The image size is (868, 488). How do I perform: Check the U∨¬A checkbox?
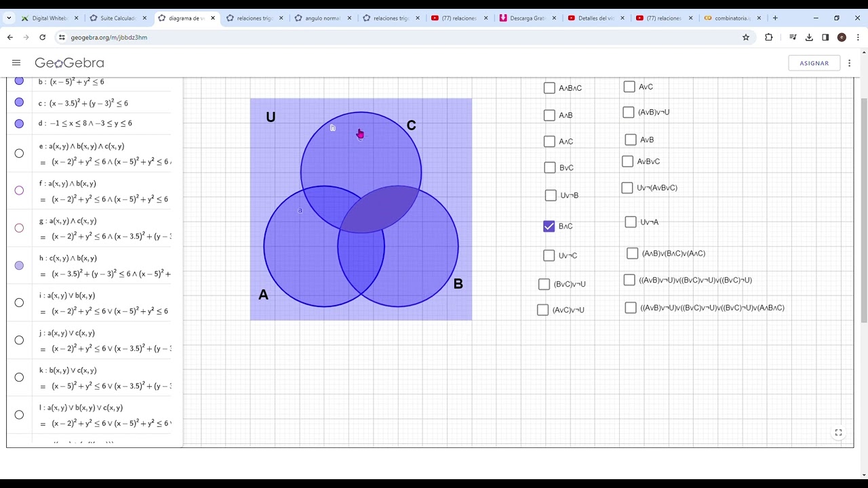click(631, 222)
